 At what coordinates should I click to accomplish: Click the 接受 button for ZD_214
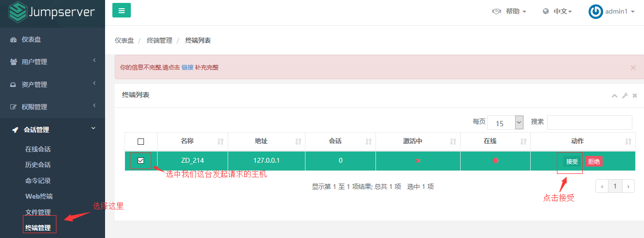coord(572,161)
